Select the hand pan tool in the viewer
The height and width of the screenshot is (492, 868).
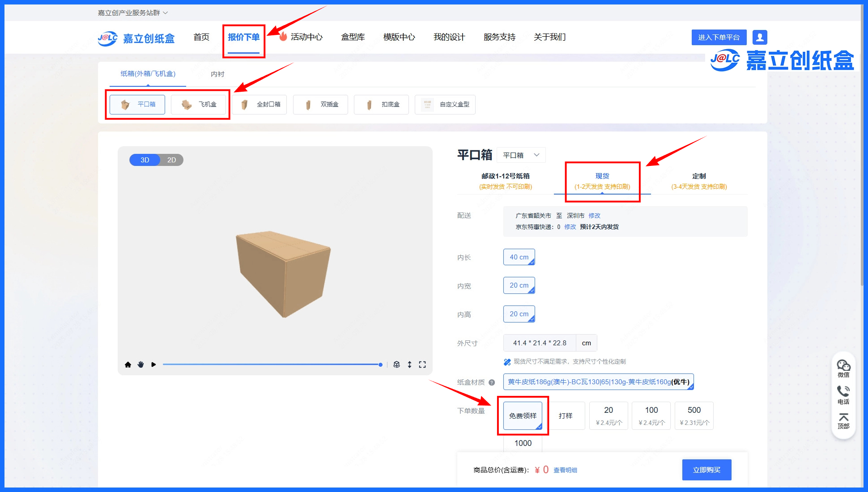click(x=141, y=365)
